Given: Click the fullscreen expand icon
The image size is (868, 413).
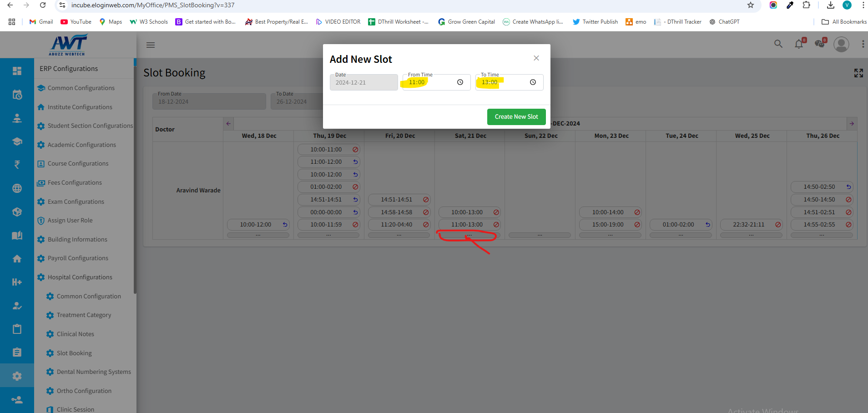Looking at the screenshot, I should 858,73.
